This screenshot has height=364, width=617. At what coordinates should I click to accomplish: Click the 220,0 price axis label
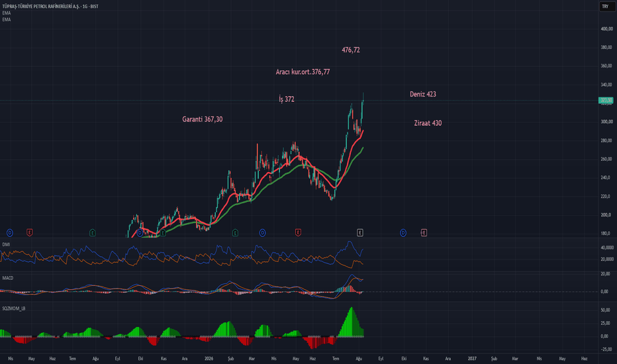(x=606, y=197)
